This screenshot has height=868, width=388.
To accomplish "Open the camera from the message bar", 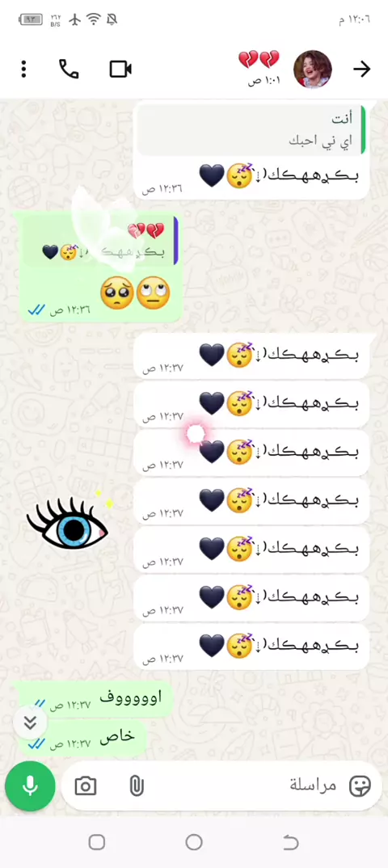I will click(85, 786).
